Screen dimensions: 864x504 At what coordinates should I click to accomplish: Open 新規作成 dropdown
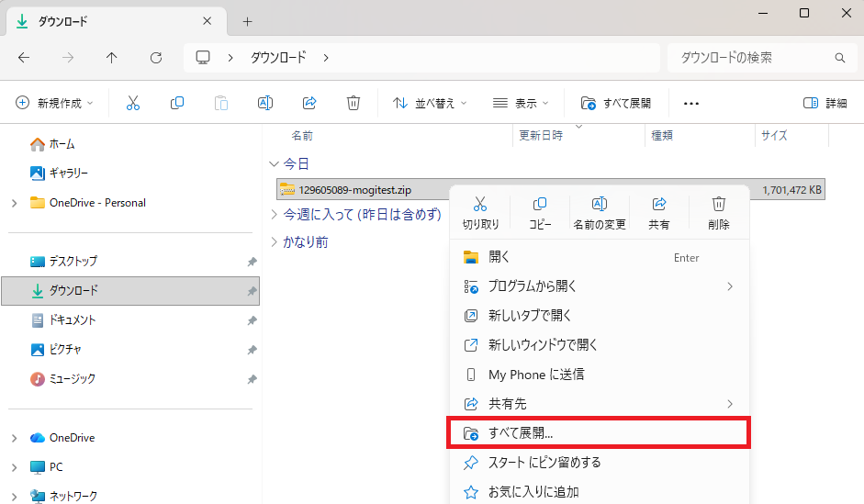tap(54, 103)
